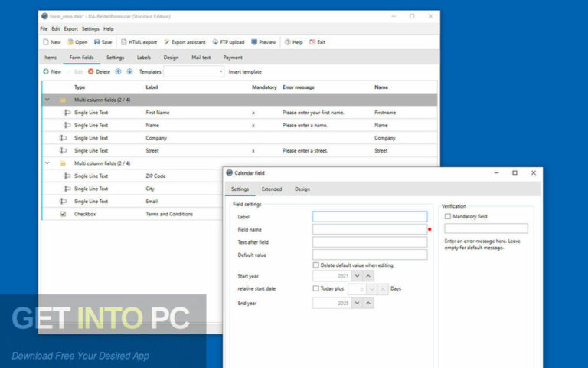Move field down with blue arrow
Screen dimensions: 588x368
[129, 71]
